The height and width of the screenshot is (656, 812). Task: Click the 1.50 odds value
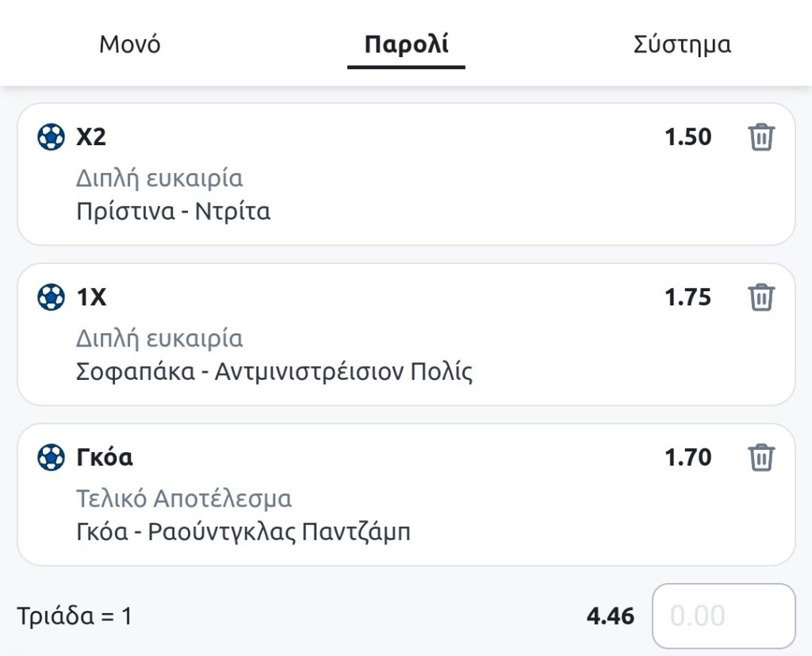click(688, 137)
